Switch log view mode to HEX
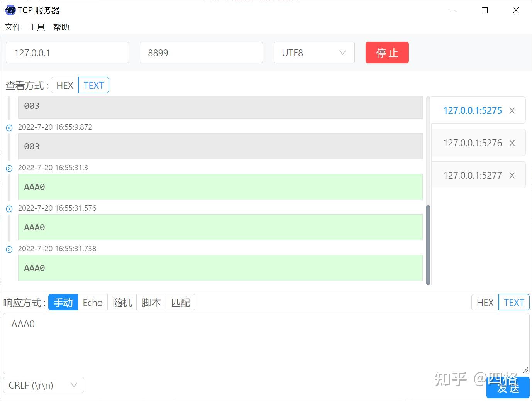Image resolution: width=532 pixels, height=401 pixels. pos(64,85)
